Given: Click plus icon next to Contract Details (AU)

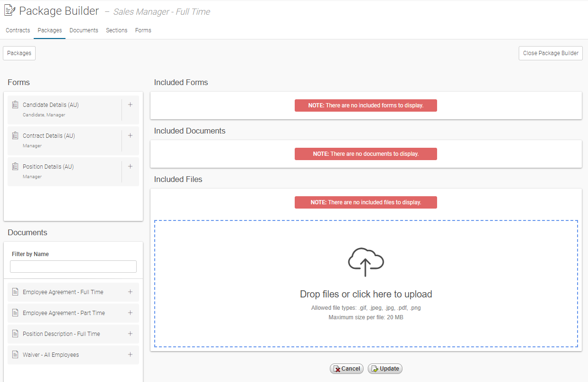Looking at the screenshot, I should [x=130, y=136].
